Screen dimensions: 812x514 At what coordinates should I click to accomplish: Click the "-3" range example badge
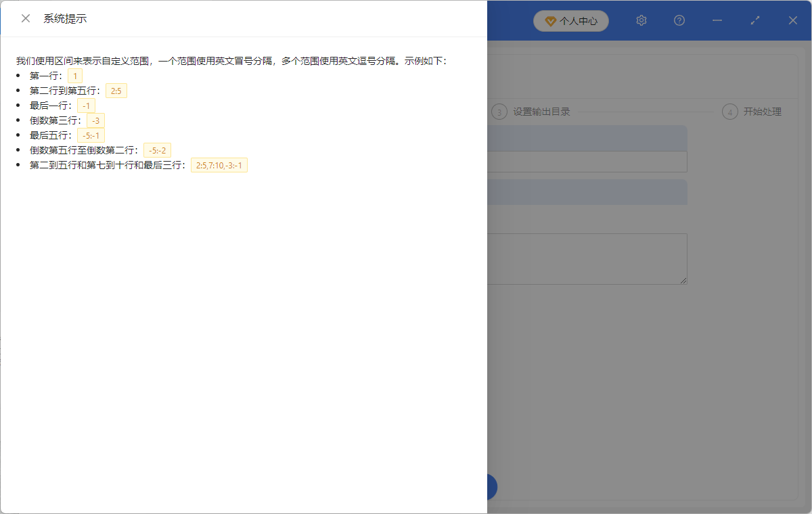(95, 120)
